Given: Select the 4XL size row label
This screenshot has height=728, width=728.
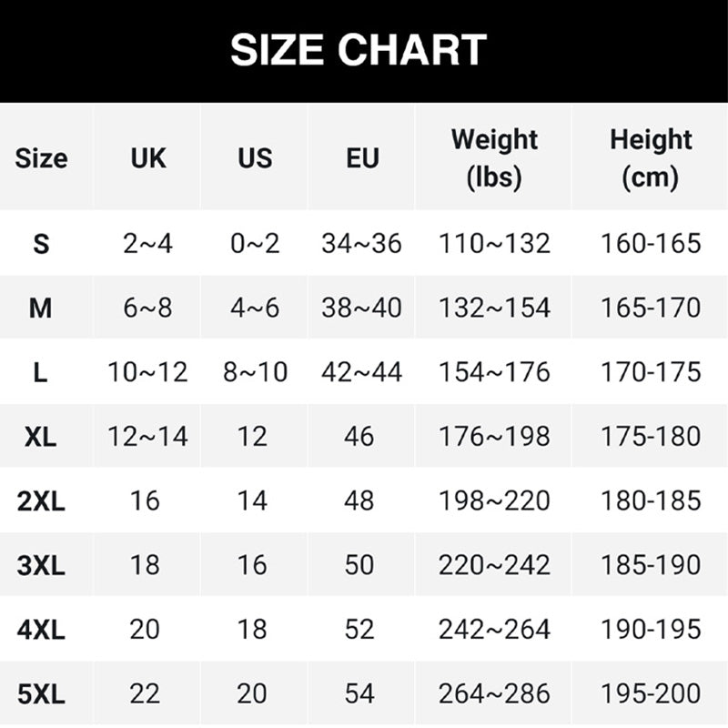Looking at the screenshot, I should click(41, 630).
